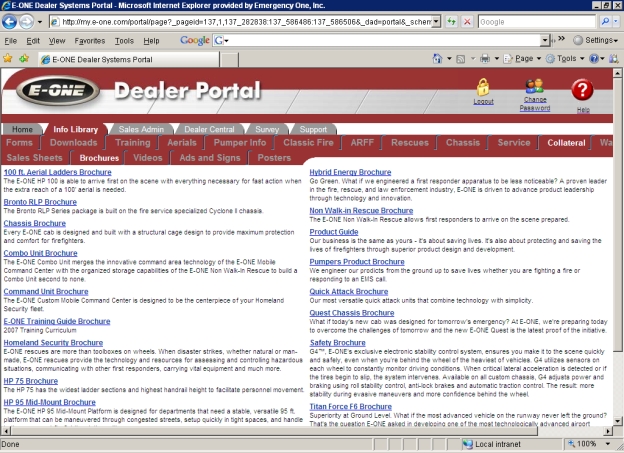Click the Logout padlock icon
The image size is (624, 453).
tap(483, 87)
